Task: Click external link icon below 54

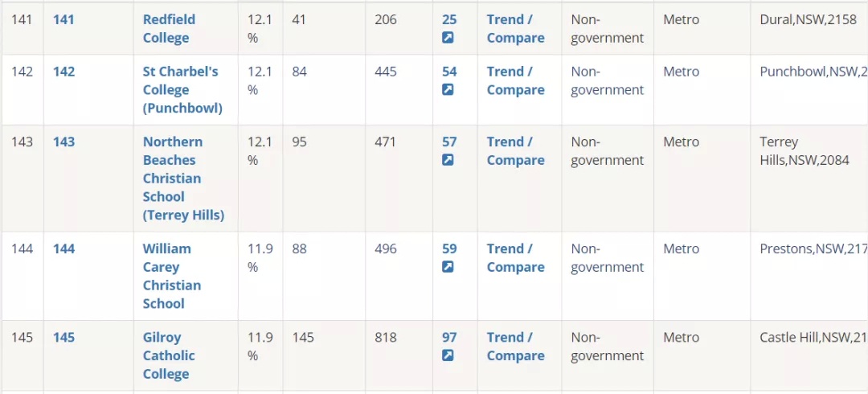Action: click(448, 90)
